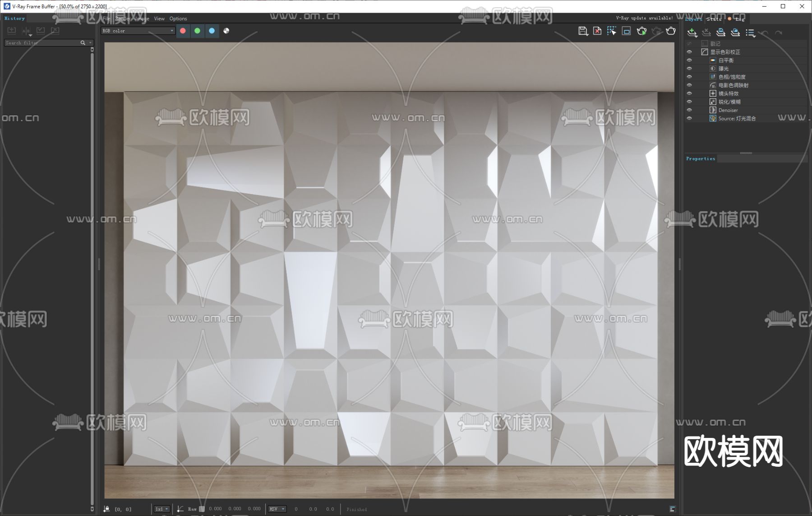Create a new layer in the Layers panel
Image resolution: width=812 pixels, height=516 pixels.
[x=692, y=32]
